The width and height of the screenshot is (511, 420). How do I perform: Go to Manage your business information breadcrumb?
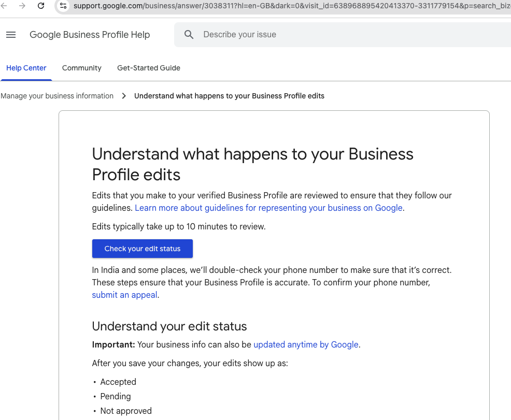point(57,96)
